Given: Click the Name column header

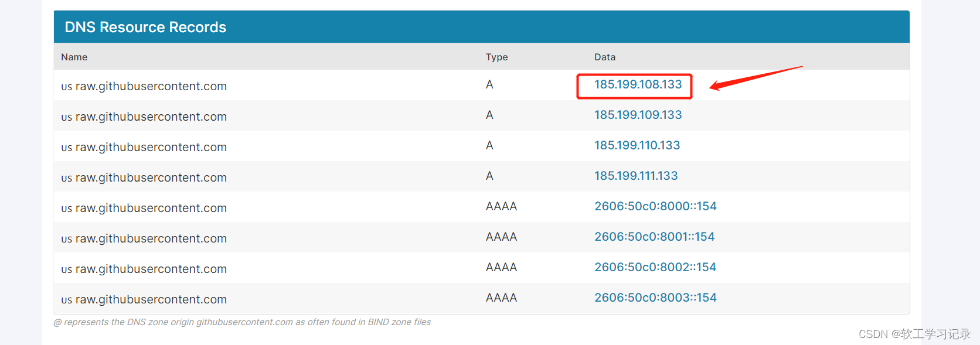Looking at the screenshot, I should coord(74,57).
